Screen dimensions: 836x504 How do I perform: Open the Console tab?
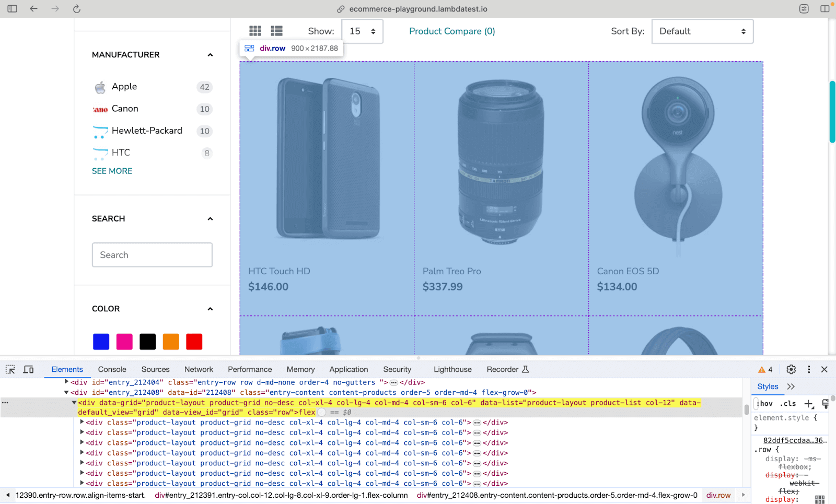click(112, 370)
